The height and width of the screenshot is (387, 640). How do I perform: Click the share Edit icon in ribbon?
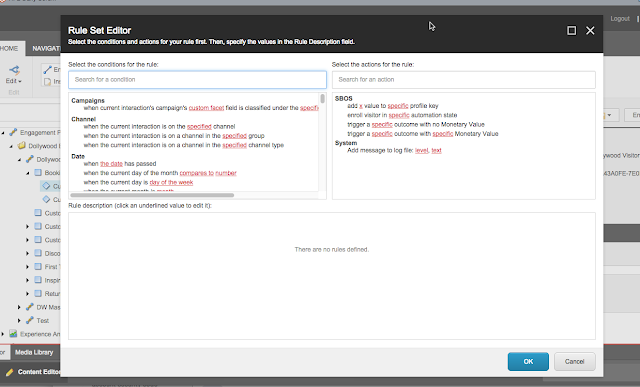coord(14,70)
